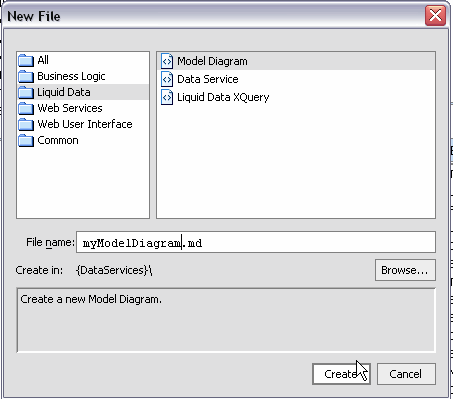Choose the Web User Interface category label
The width and height of the screenshot is (453, 399).
click(x=85, y=124)
